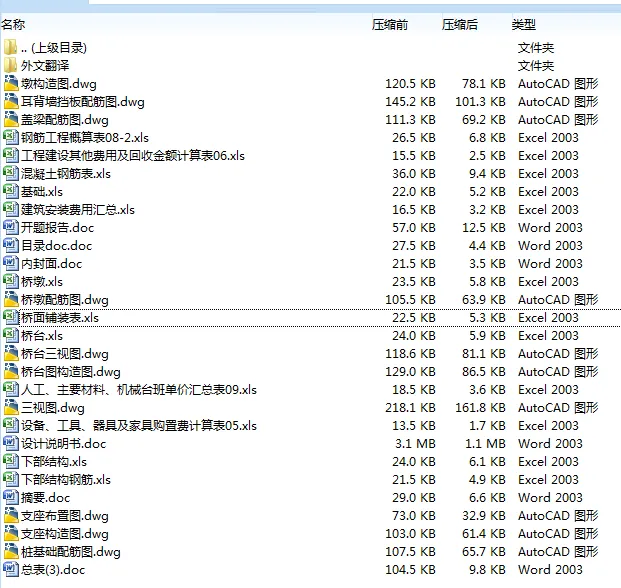Click the parent directory folder icon
The image size is (621, 588).
(x=11, y=48)
